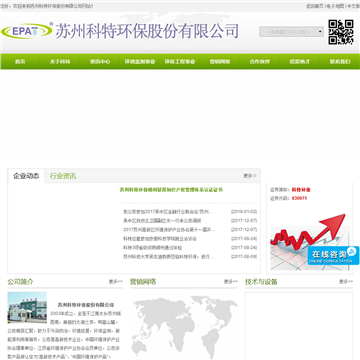360x360 pixels.
Task: Click 更多>> beside 公司简介
Action: click(x=116, y=282)
